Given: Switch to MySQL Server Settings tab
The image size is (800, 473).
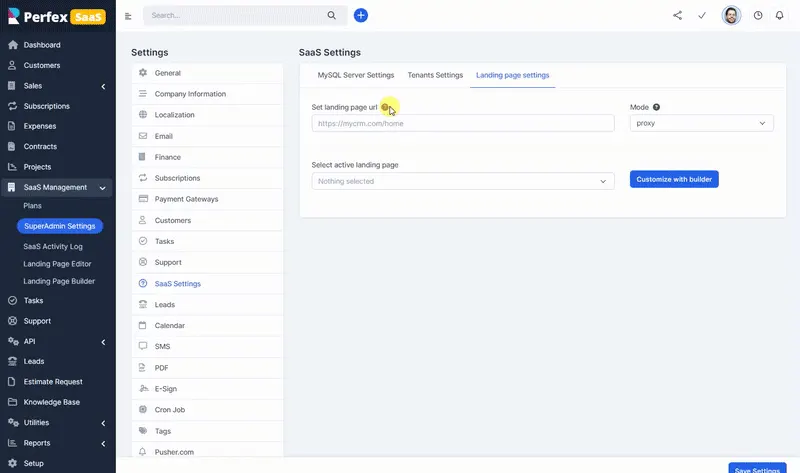Looking at the screenshot, I should pos(356,75).
